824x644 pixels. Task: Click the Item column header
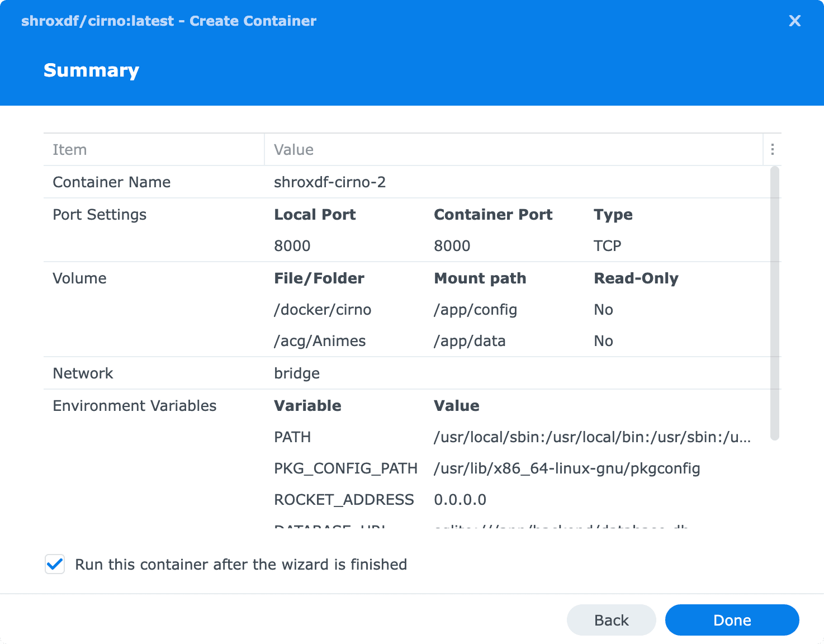[x=69, y=149]
